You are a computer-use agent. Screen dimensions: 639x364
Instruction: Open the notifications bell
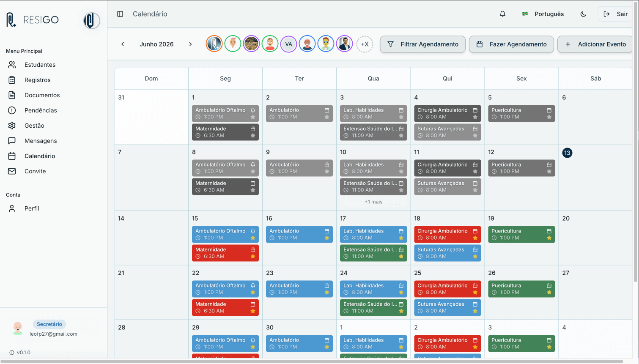[502, 14]
